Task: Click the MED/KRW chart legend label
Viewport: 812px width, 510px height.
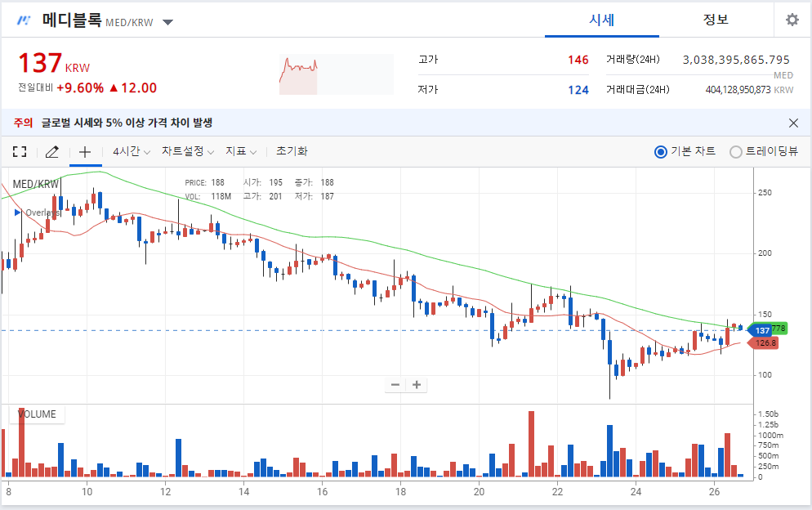Action: (x=36, y=184)
